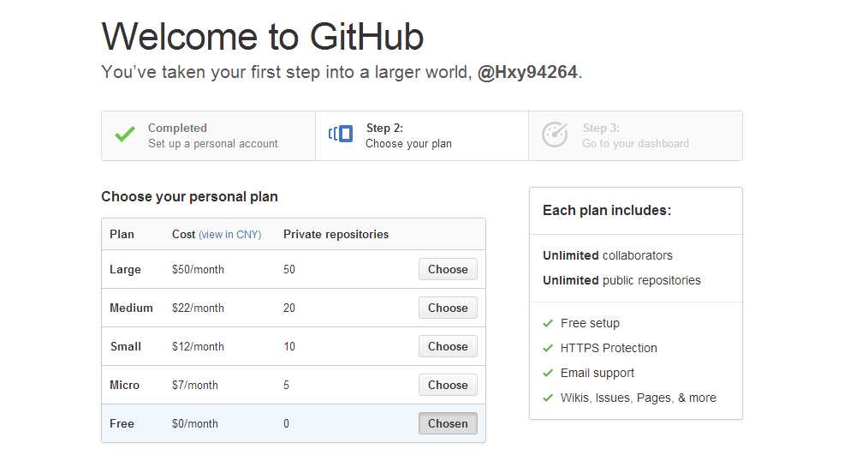This screenshot has height=461, width=868.
Task: Click checkmark beside Free setup
Action: [548, 323]
